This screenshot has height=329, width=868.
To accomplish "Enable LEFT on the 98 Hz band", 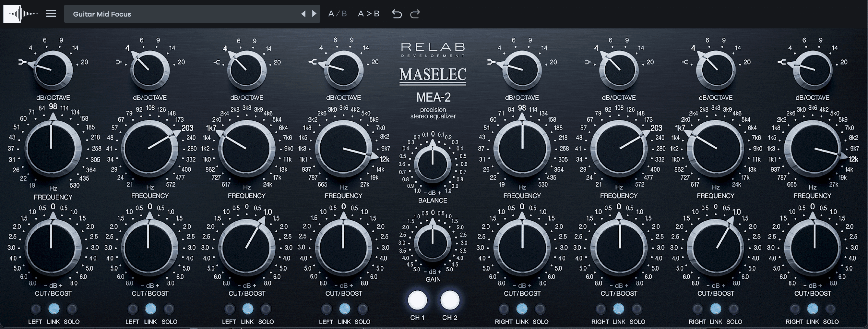I will 36,309.
